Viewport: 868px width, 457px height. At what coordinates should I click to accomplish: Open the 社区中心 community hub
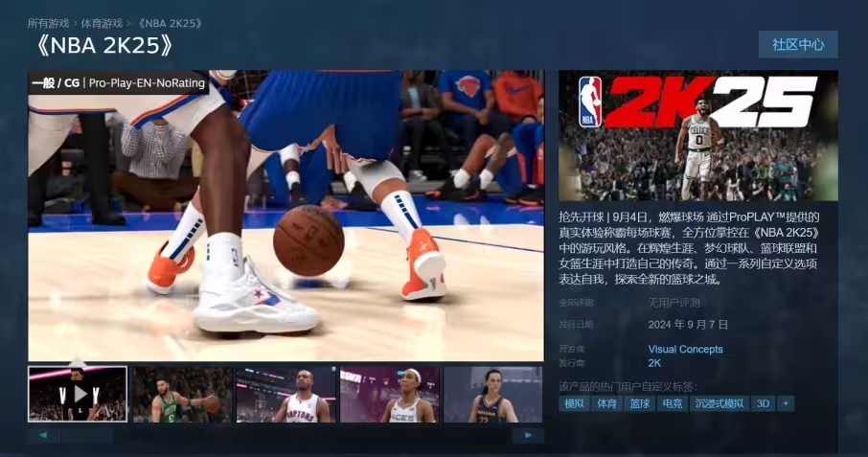tap(798, 45)
